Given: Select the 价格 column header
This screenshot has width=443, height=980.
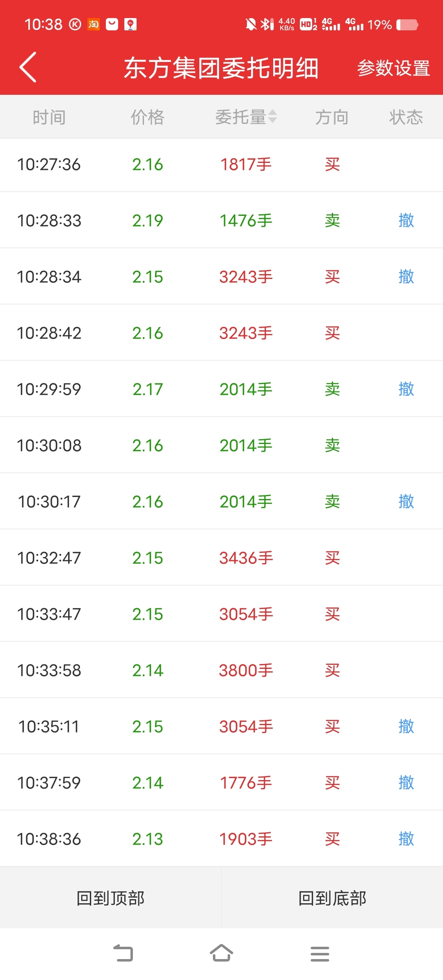Looking at the screenshot, I should pos(148,117).
